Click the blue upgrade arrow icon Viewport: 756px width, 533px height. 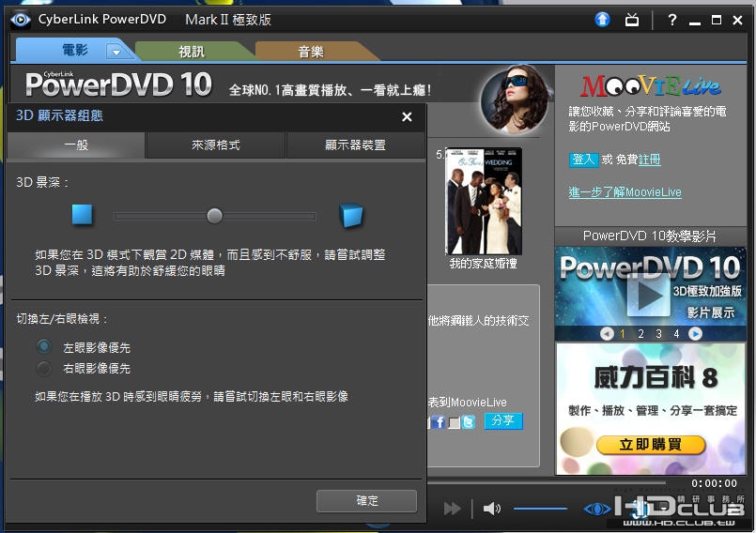[x=602, y=20]
